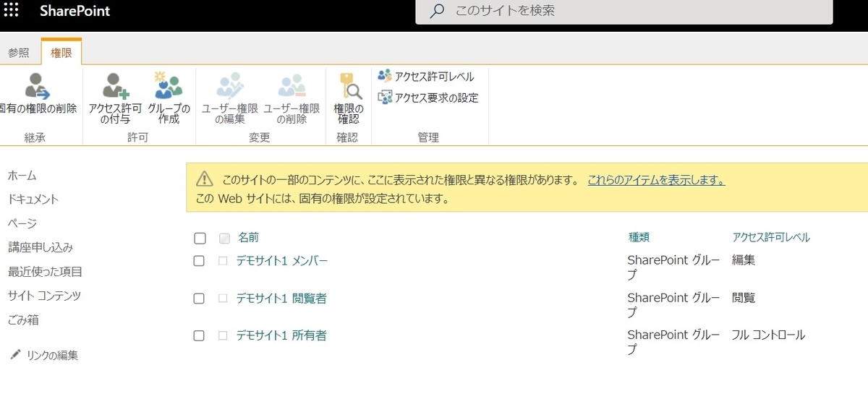Open ドキュメント in the left navigation
The width and height of the screenshot is (868, 407).
[x=33, y=200]
